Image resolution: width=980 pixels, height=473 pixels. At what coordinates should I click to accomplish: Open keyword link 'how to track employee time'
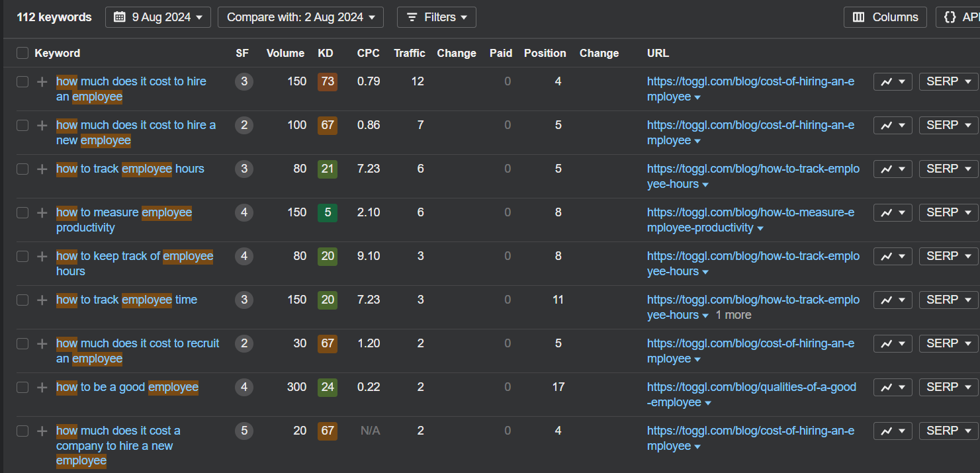tap(126, 300)
